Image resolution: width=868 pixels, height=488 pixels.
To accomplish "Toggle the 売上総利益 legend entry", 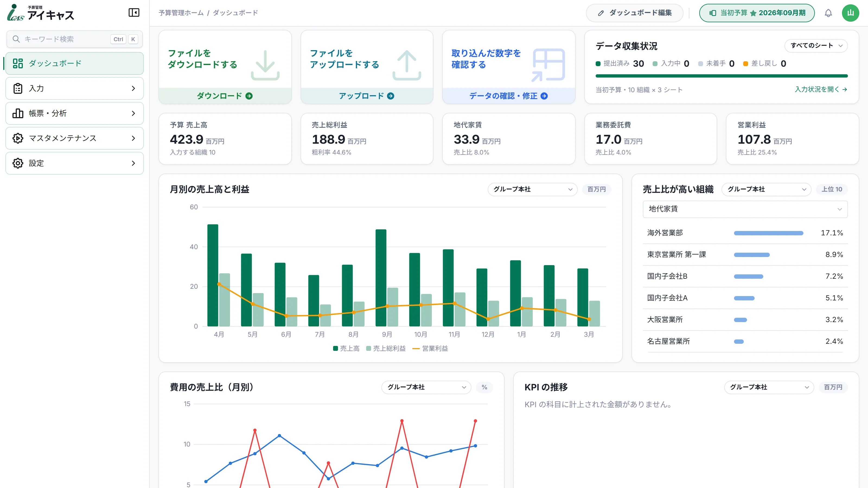I will [x=386, y=348].
